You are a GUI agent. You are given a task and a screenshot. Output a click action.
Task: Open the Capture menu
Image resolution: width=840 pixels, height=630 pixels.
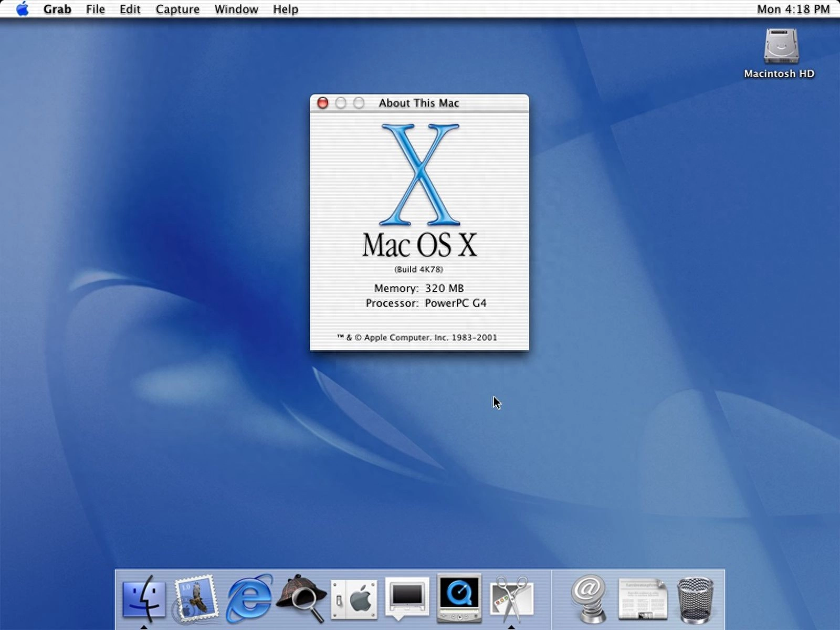177,9
